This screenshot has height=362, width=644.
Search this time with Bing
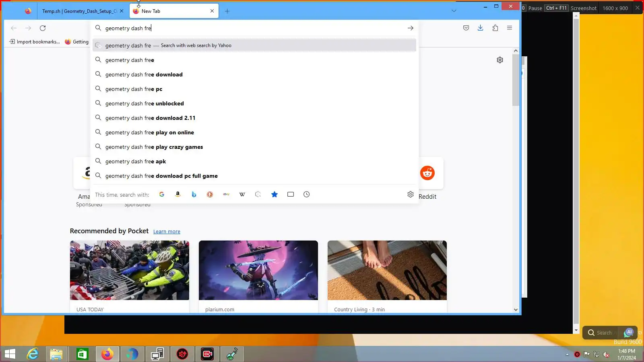(194, 194)
